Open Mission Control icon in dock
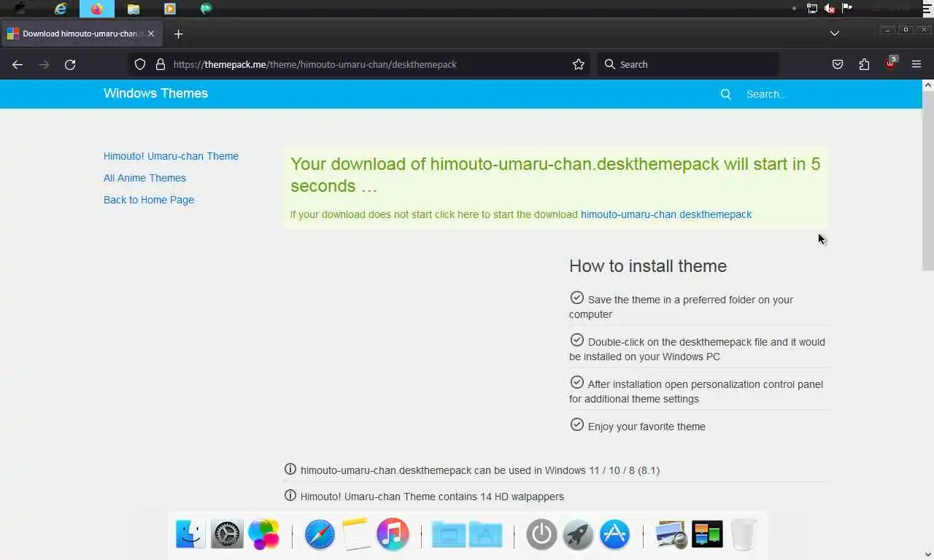 (707, 534)
